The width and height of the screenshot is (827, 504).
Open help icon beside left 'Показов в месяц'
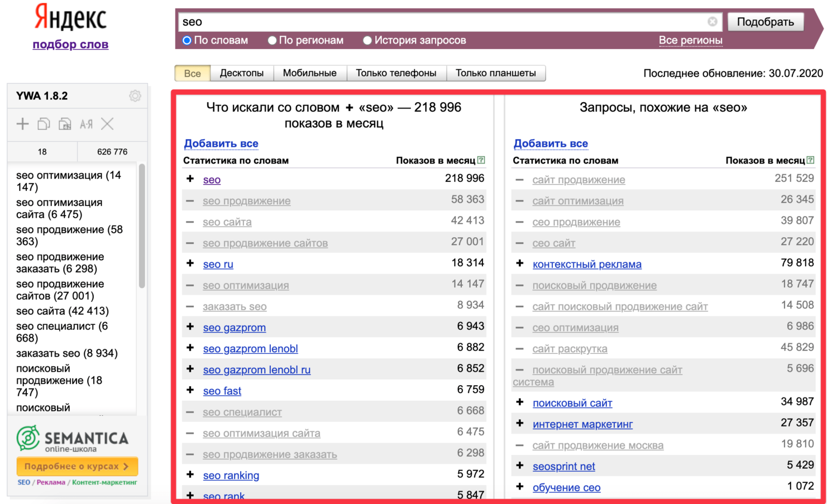tap(481, 160)
